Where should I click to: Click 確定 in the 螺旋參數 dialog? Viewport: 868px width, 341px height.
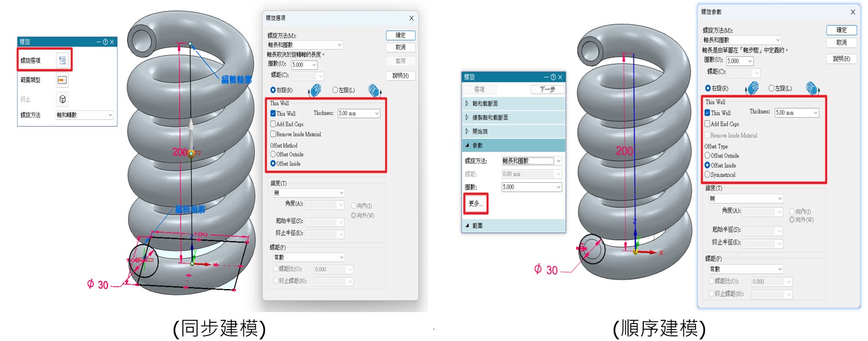(842, 30)
